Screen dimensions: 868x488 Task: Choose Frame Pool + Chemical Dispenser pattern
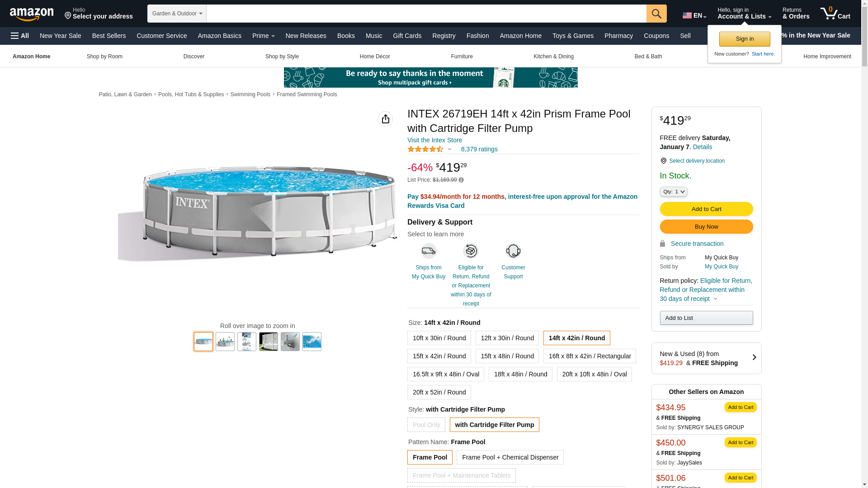click(510, 457)
